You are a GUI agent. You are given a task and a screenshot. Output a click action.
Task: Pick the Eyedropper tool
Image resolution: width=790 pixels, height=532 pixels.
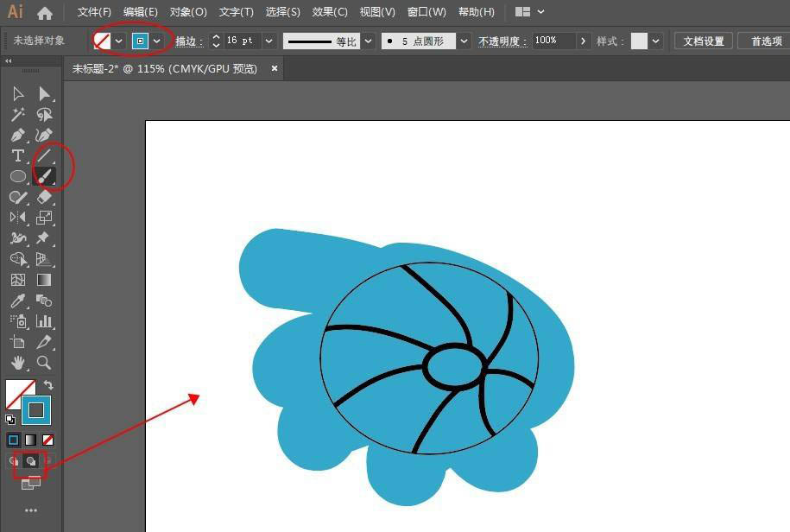18,301
